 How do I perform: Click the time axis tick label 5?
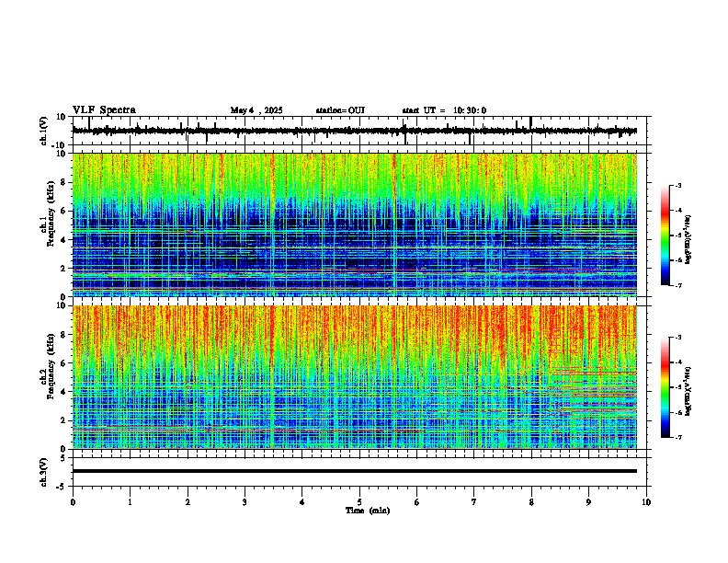[x=359, y=502]
